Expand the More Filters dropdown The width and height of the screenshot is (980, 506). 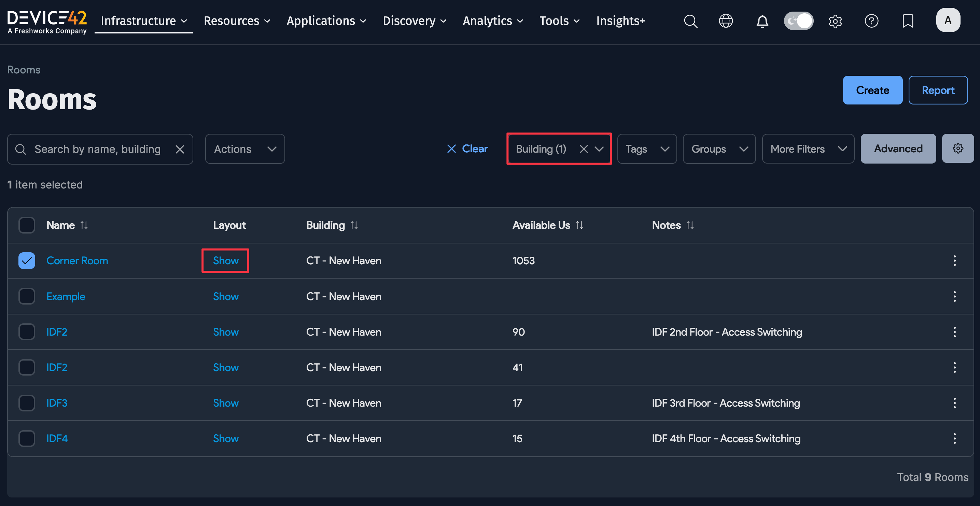coord(808,149)
